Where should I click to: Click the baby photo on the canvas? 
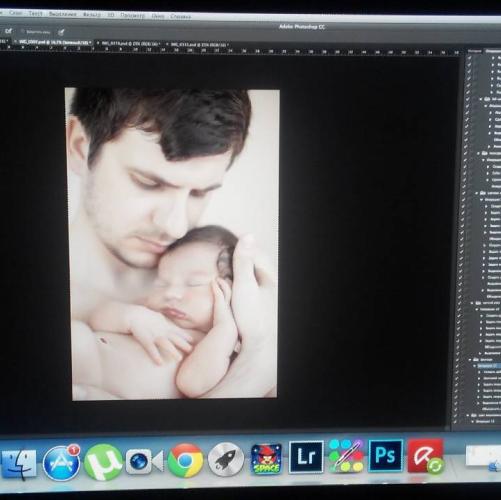click(x=173, y=244)
